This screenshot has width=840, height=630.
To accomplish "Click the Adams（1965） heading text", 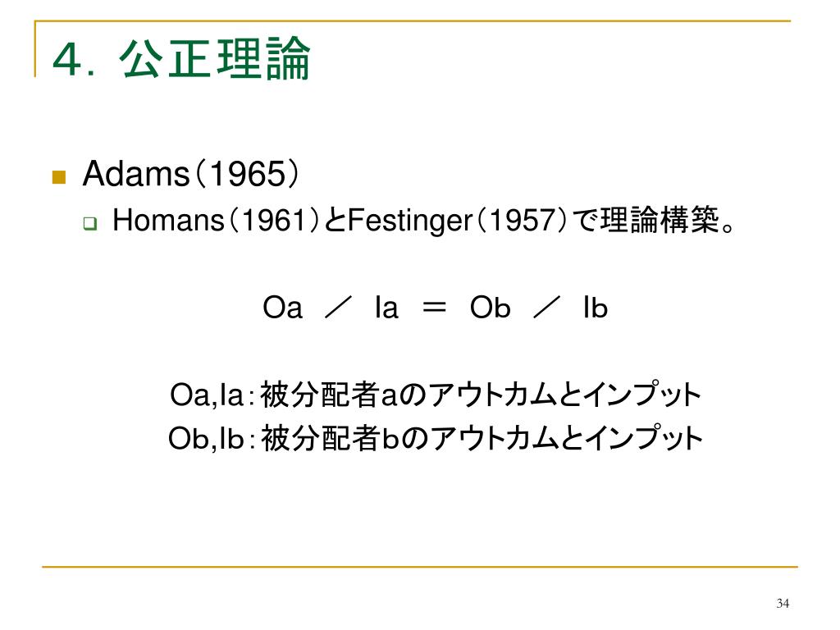I will pos(190,174).
